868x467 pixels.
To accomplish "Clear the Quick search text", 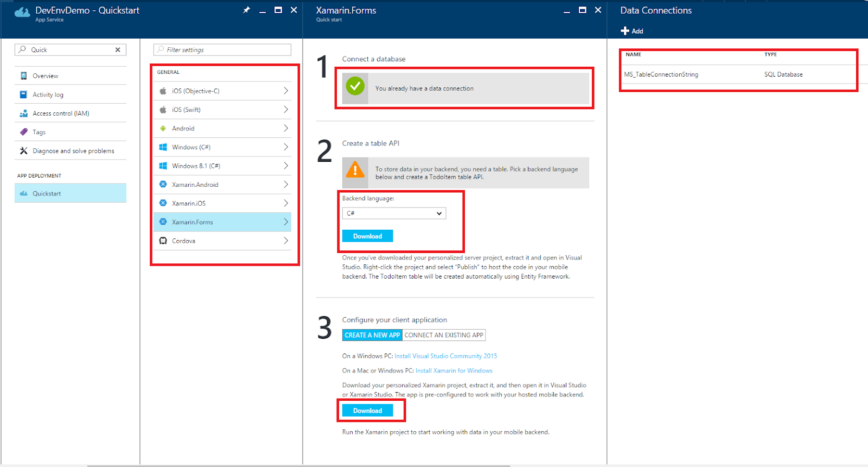I will click(x=118, y=49).
